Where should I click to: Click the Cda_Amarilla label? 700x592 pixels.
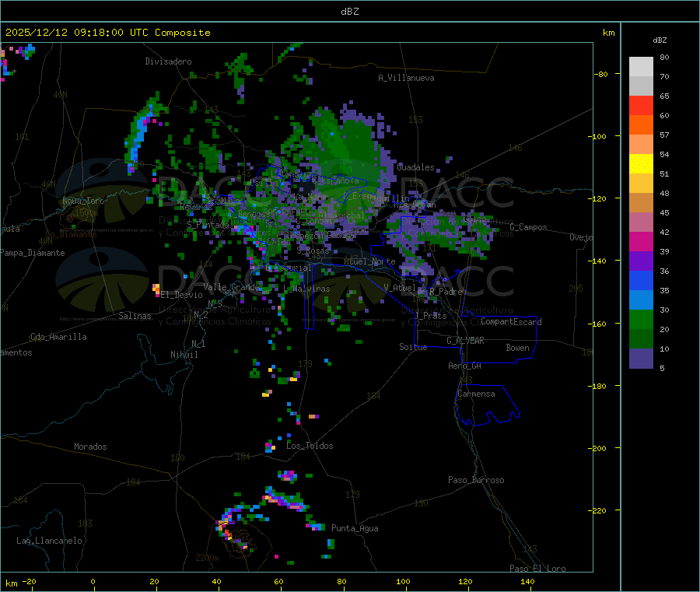58,337
